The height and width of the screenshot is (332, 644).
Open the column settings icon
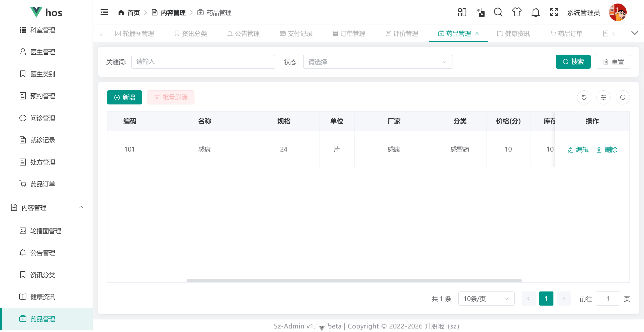[603, 97]
